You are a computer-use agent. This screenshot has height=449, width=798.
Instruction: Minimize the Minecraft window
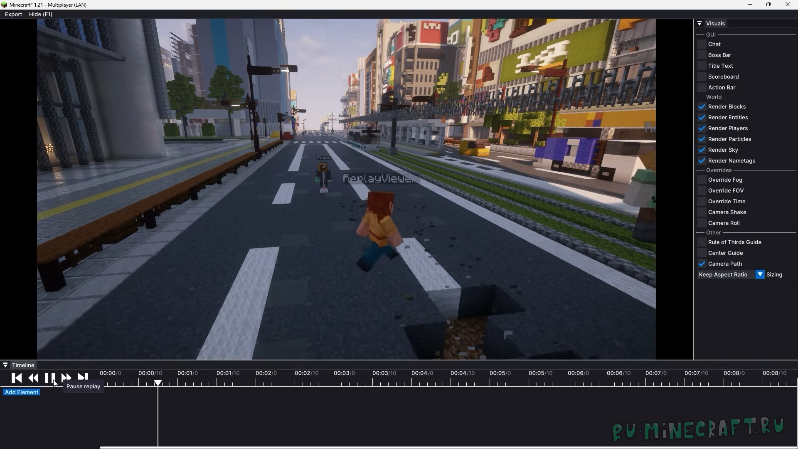750,5
